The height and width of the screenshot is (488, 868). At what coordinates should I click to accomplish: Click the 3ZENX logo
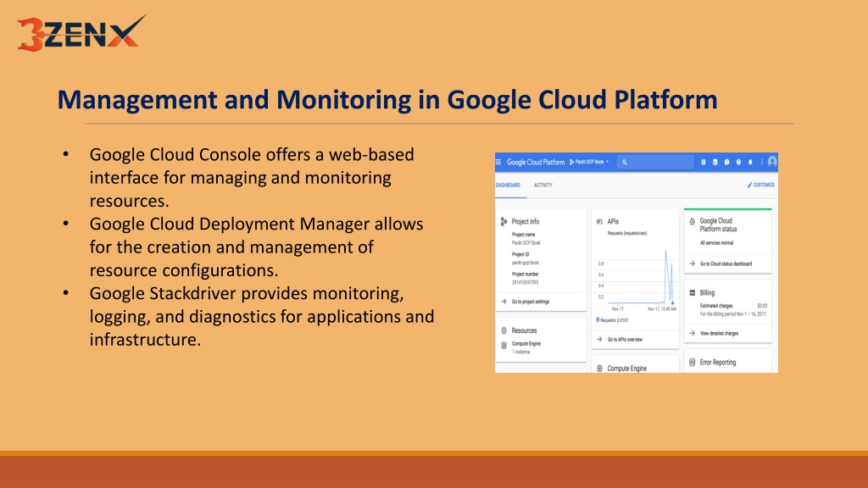click(81, 33)
